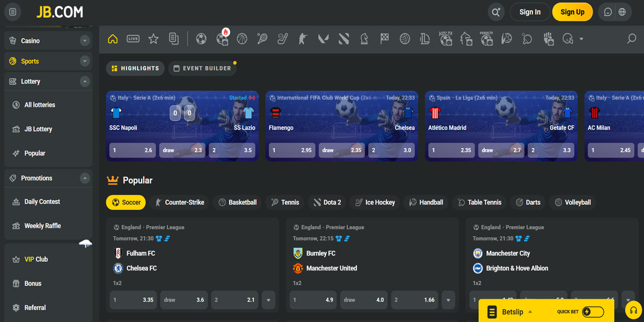Open the Live events icon in sports toolbar
This screenshot has height=322, width=644.
[x=133, y=39]
